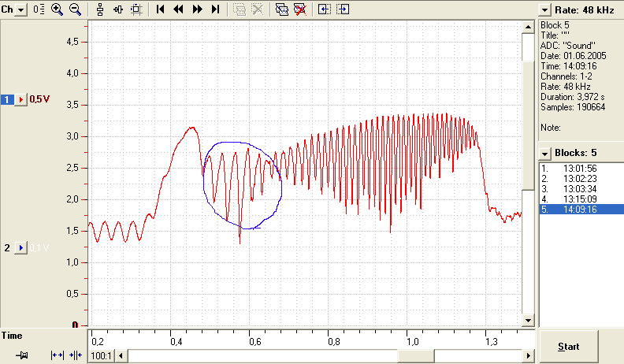Click the time scrollbar right arrow

click(529, 355)
